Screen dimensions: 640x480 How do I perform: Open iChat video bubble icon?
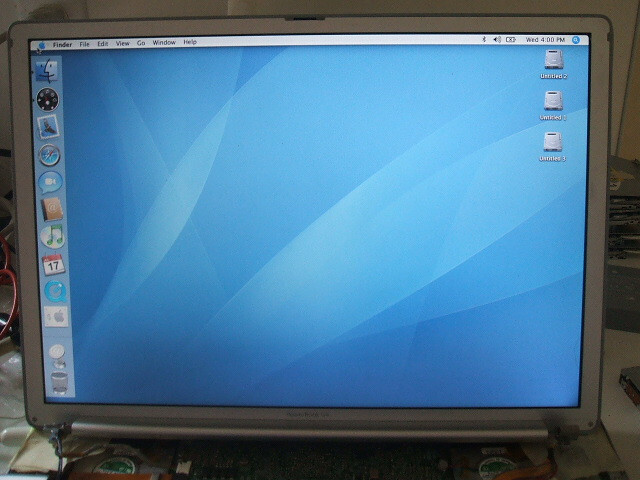coord(51,182)
